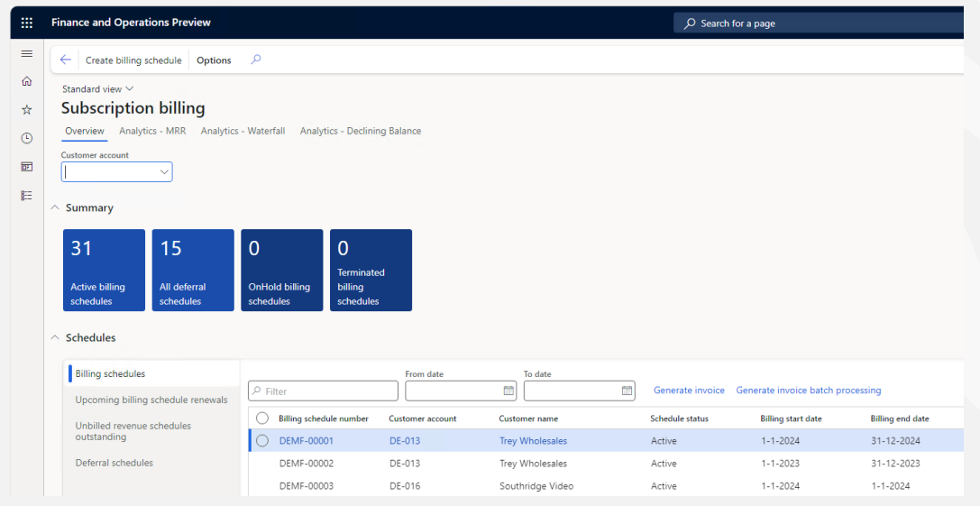
Task: Click the action pane search icon
Action: (256, 60)
